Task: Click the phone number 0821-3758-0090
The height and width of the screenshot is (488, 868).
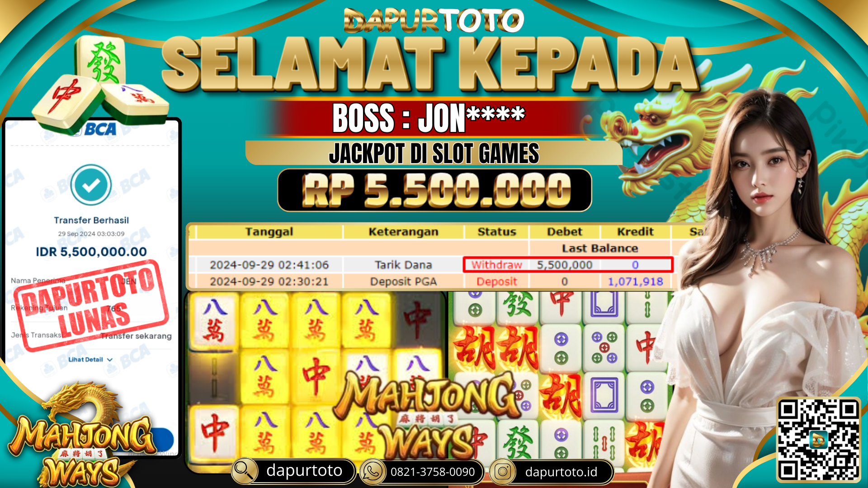Action: 433,472
